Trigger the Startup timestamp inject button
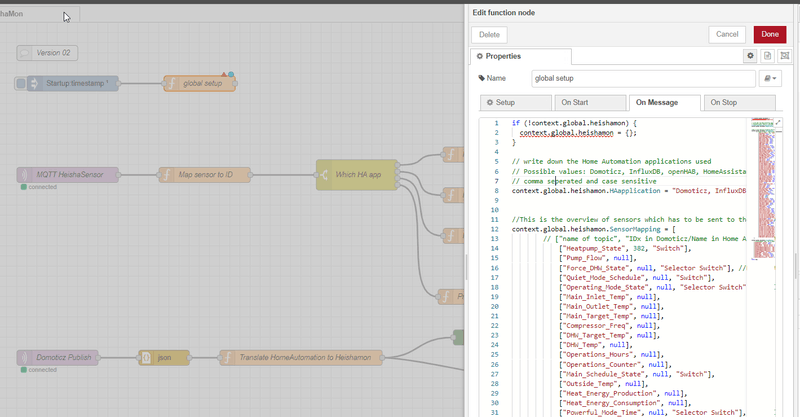This screenshot has height=417, width=800. tap(21, 83)
